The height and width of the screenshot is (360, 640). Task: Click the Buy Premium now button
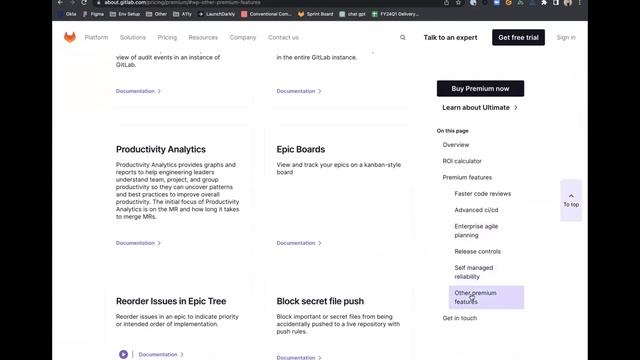(480, 89)
